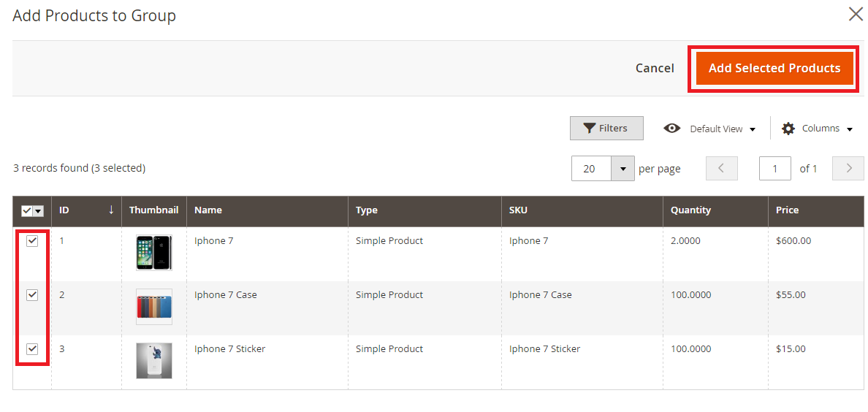Uncheck the Iphone 7 row checkbox
Viewport: 868px width, 412px height.
click(x=32, y=241)
